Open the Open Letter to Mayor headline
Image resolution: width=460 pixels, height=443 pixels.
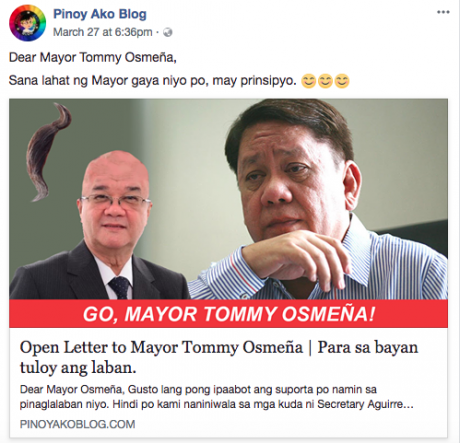coord(219,357)
